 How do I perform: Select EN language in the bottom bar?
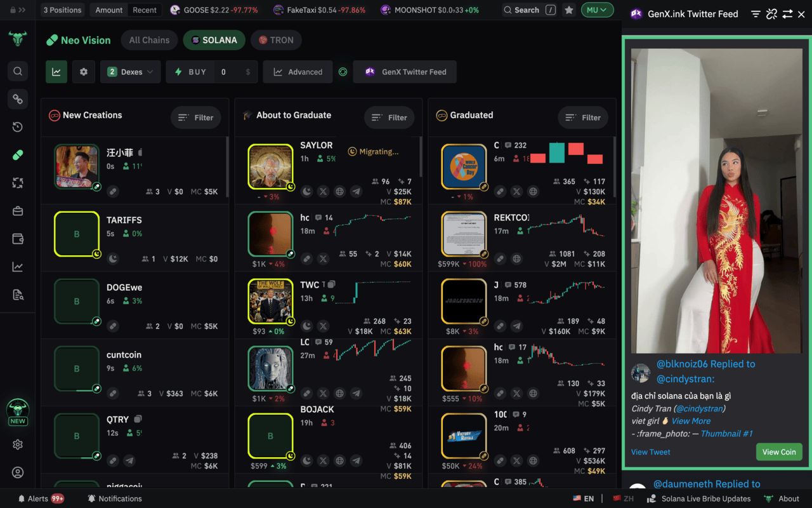pos(584,498)
